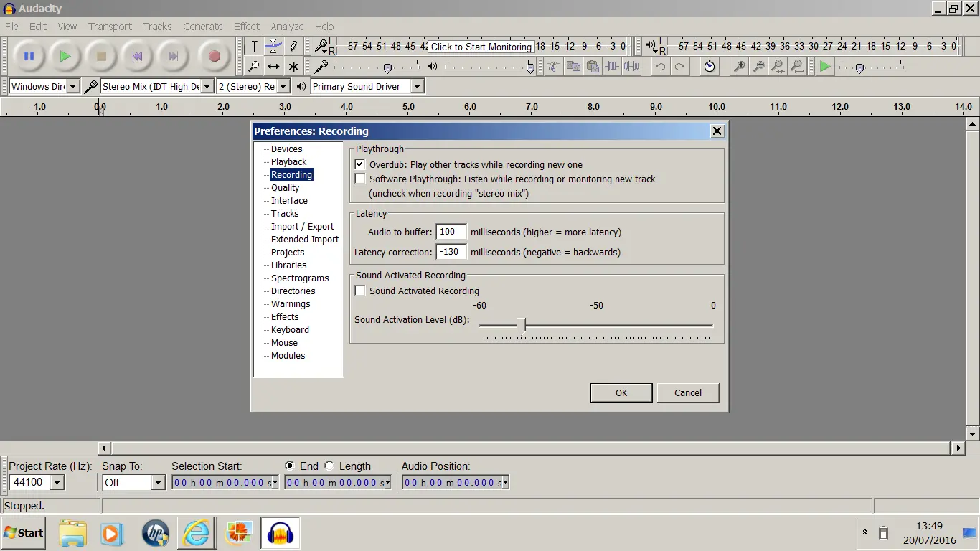Click the Zoom Out magnifier icon
Image resolution: width=980 pixels, height=551 pixels.
pos(758,67)
